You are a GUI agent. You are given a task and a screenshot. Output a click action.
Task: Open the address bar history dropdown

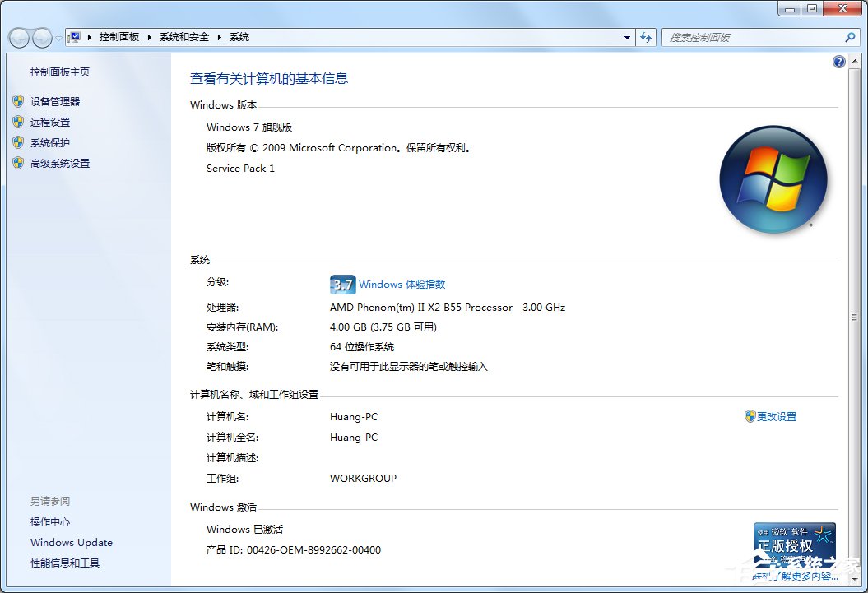coord(627,37)
